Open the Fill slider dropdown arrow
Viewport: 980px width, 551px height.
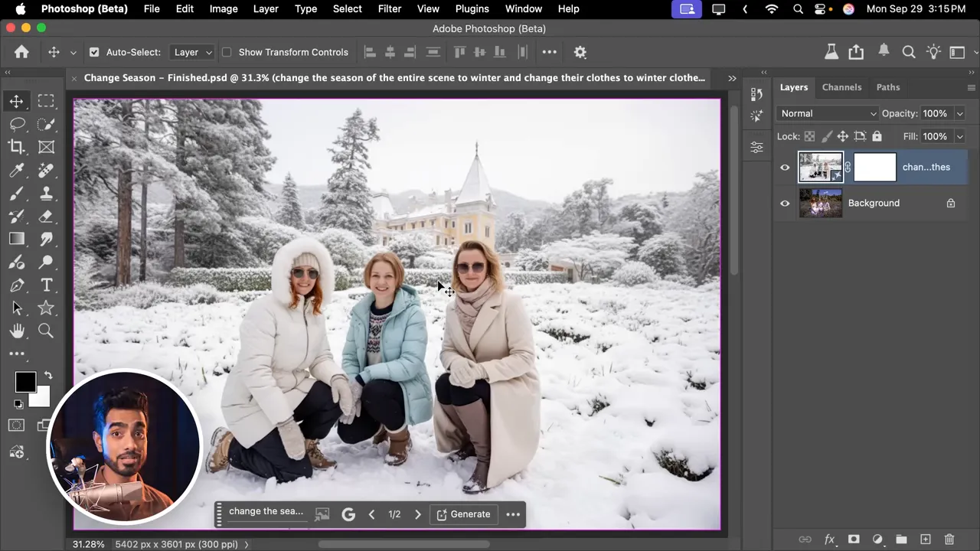pos(959,136)
